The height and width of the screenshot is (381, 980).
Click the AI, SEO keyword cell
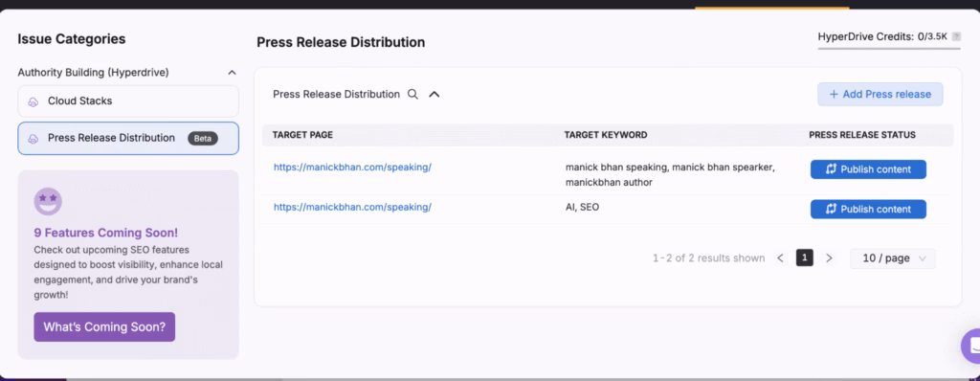(x=582, y=207)
